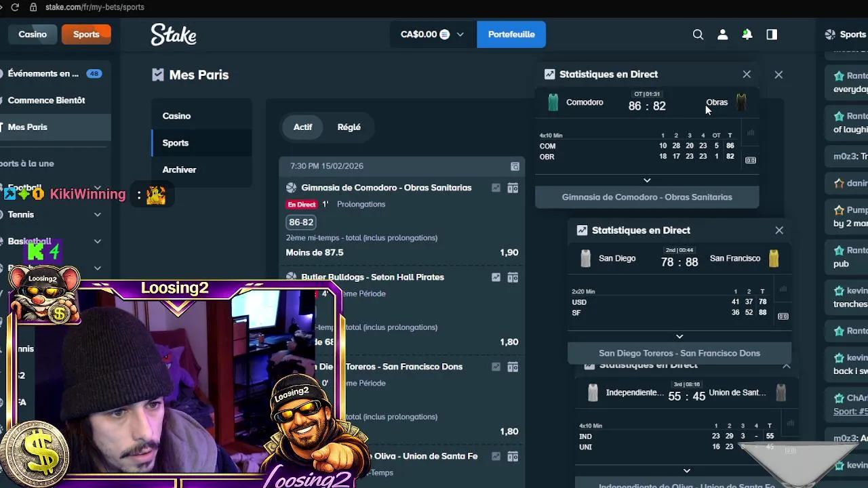Open search with the magnifier icon
This screenshot has height=488, width=868.
[x=698, y=35]
